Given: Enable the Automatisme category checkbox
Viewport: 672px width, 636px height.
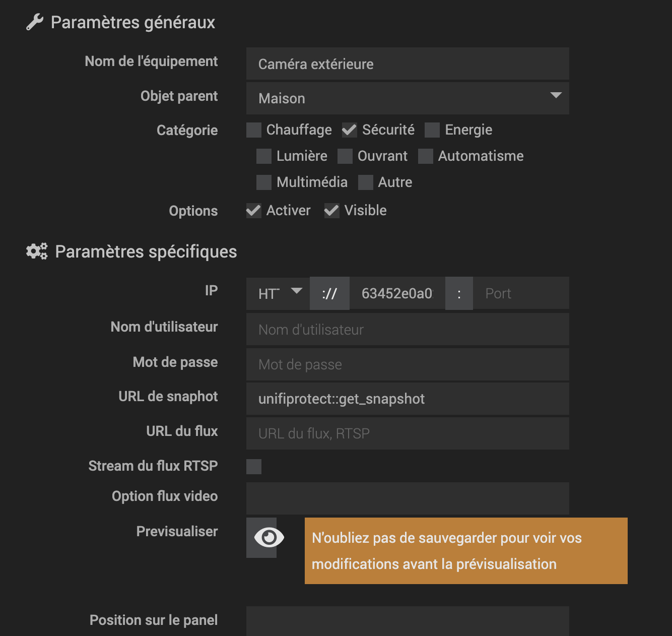Looking at the screenshot, I should click(x=426, y=156).
